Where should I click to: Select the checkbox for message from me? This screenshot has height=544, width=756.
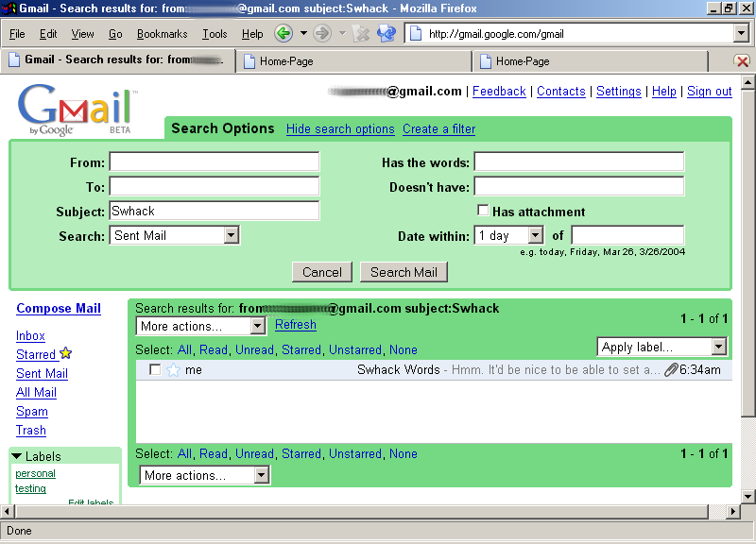tap(155, 370)
